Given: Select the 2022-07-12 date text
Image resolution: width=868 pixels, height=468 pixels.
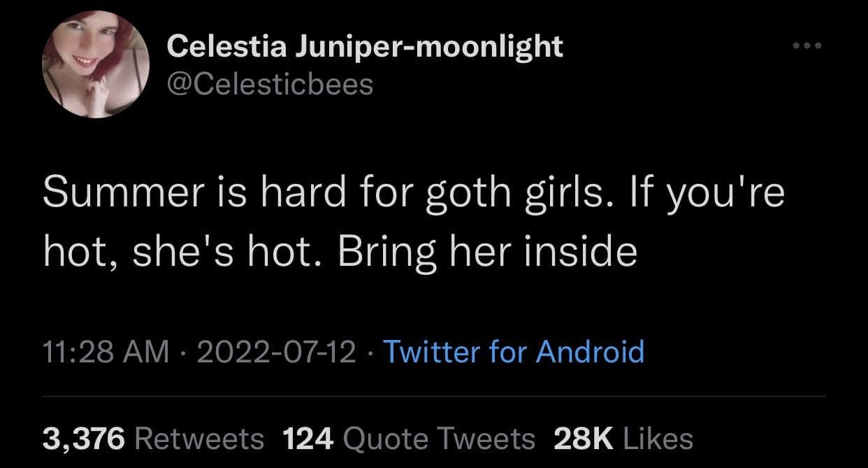Looking at the screenshot, I should pyautogui.click(x=277, y=351).
